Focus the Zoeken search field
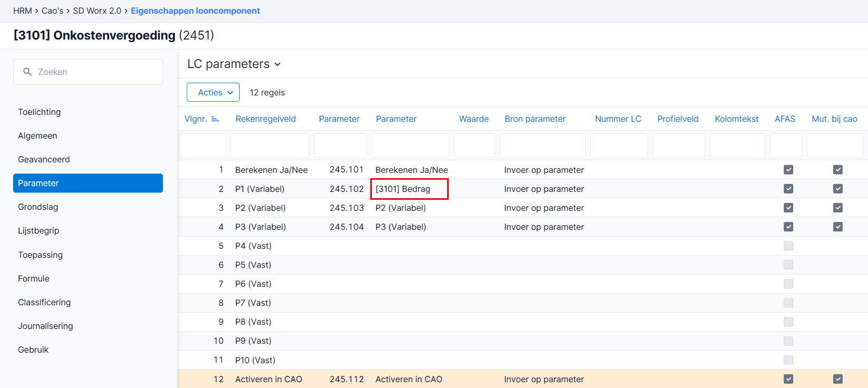 [x=88, y=72]
